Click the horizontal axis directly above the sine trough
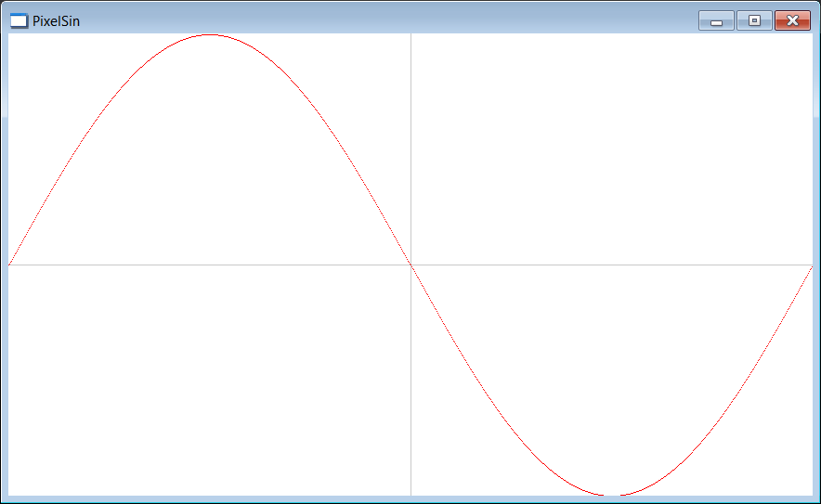 [x=612, y=265]
